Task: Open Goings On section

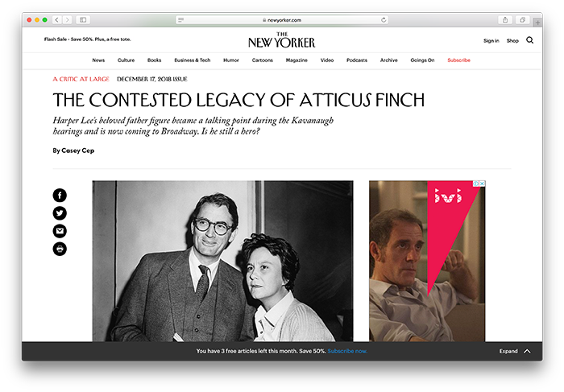Action: tap(422, 60)
